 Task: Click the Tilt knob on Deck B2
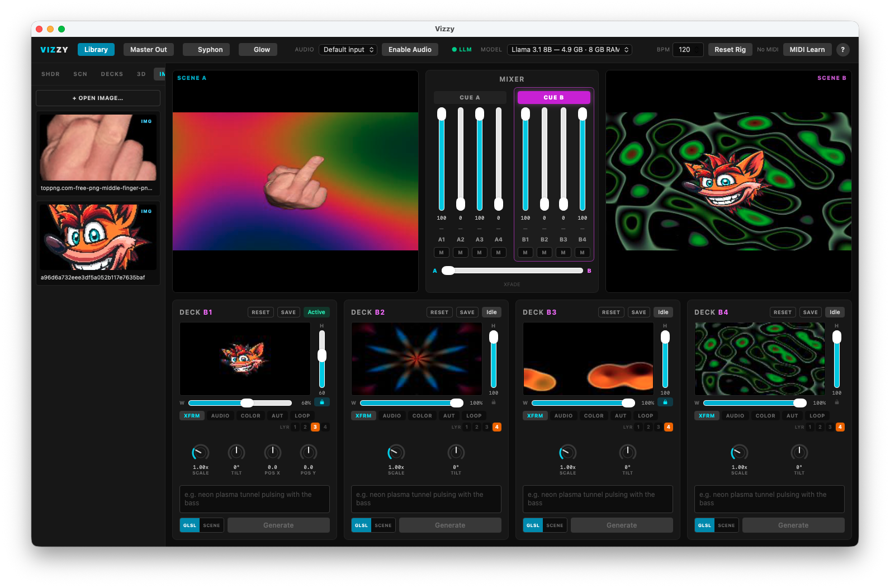[456, 452]
